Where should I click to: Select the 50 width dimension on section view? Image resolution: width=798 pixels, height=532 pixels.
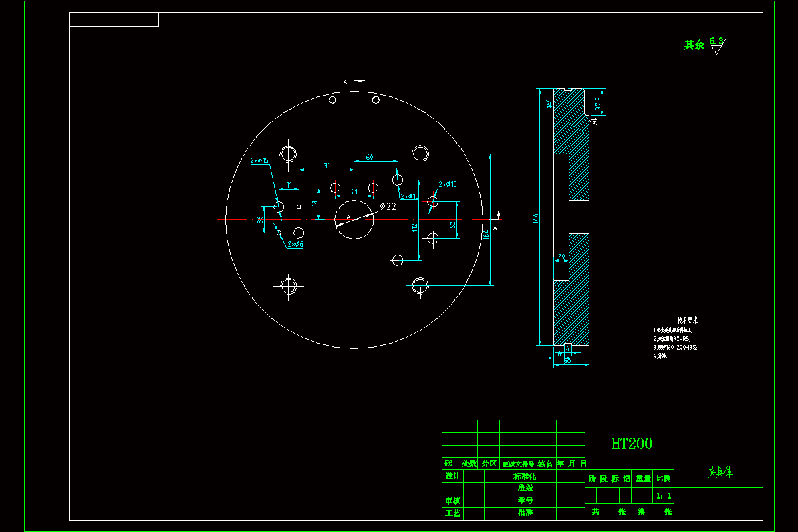pos(567,361)
